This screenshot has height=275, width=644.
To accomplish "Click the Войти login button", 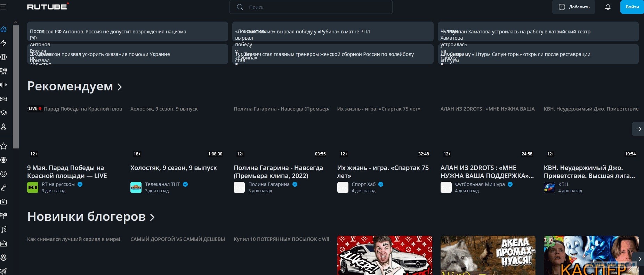I will click(x=632, y=7).
